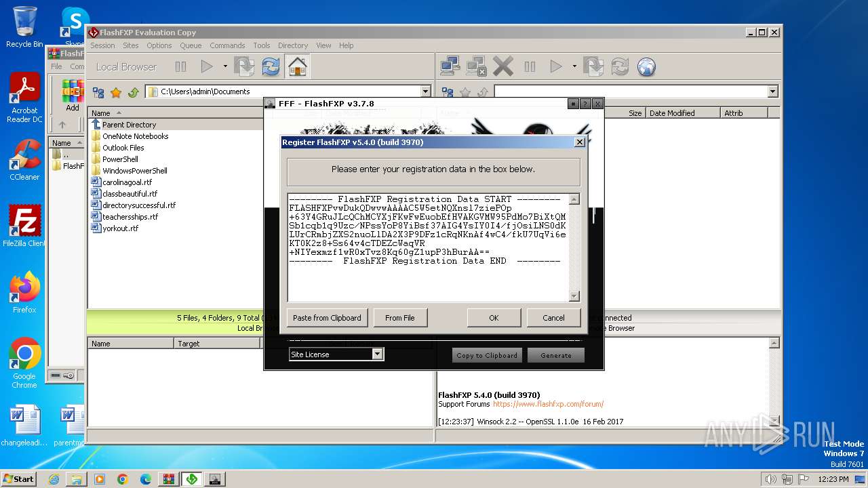Image resolution: width=868 pixels, height=488 pixels.
Task: Select Parent Directory in the local list
Action: click(x=129, y=125)
